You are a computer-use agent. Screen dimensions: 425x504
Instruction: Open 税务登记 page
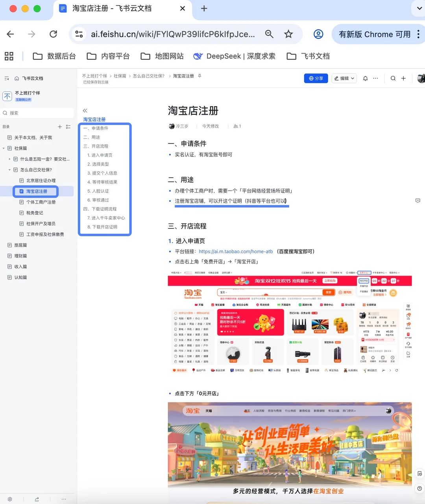35,213
